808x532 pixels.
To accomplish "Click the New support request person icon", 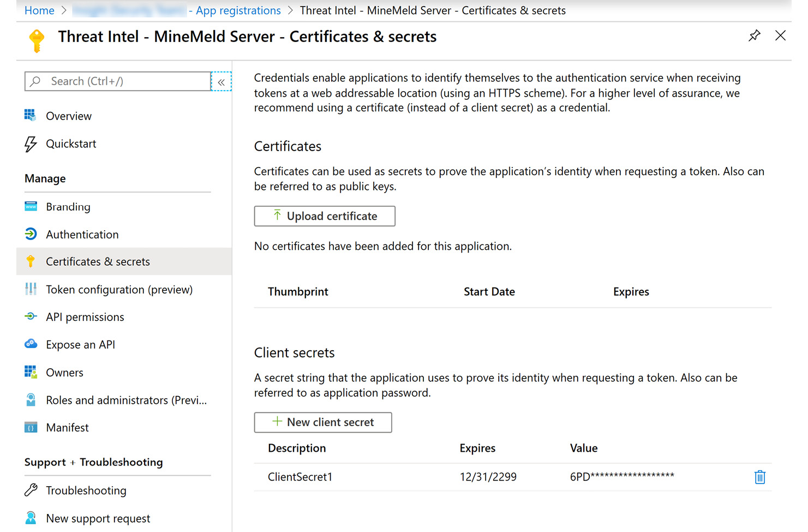I will click(x=31, y=518).
